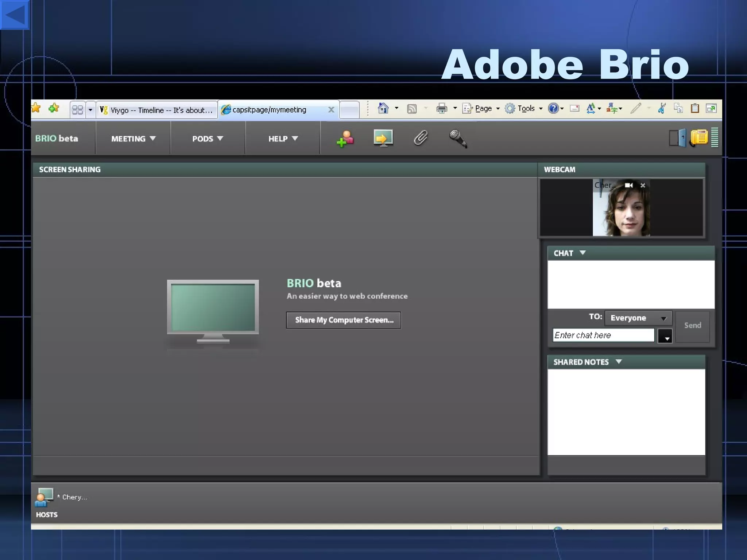The image size is (747, 560).
Task: Click the large monitor graphic
Action: (x=213, y=311)
